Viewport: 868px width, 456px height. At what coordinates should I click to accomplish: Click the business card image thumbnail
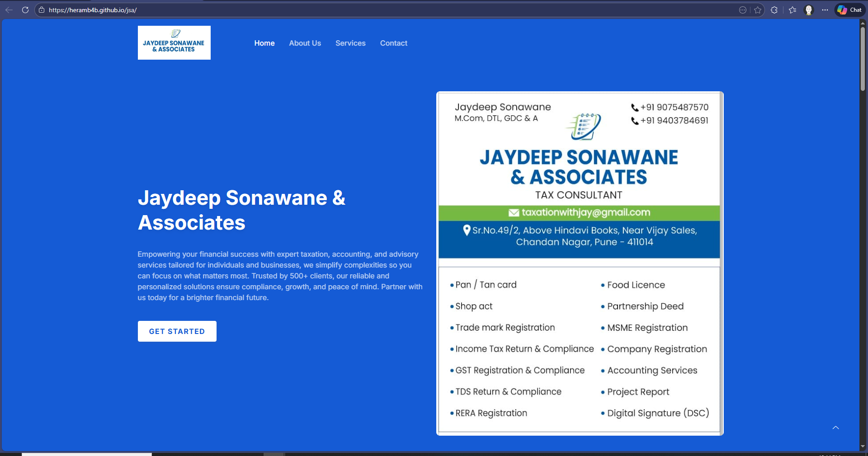[x=579, y=263]
